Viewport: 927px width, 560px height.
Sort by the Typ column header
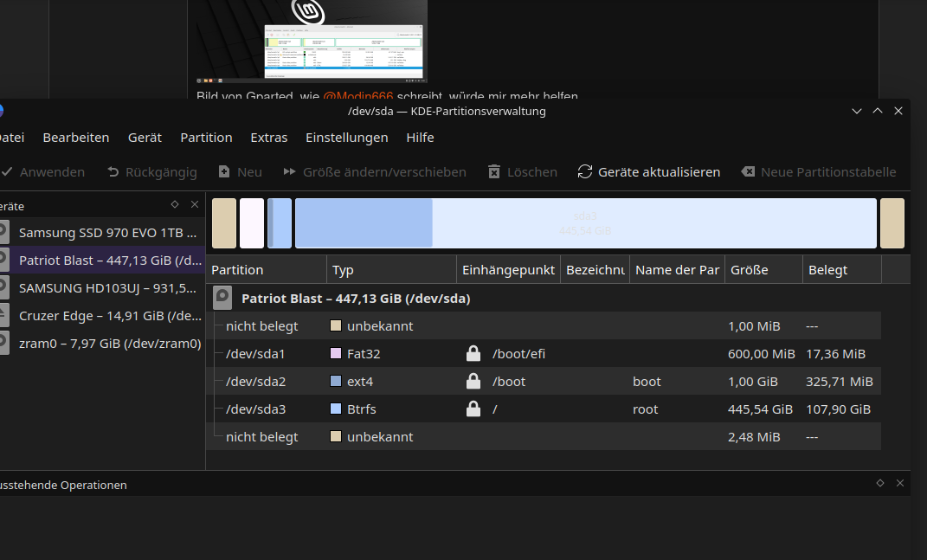tap(392, 270)
